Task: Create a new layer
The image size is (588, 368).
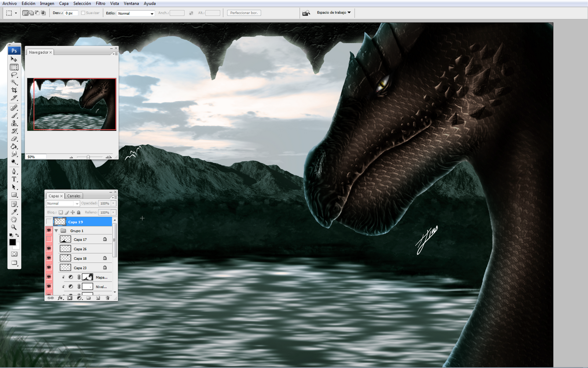Action: pos(98,298)
